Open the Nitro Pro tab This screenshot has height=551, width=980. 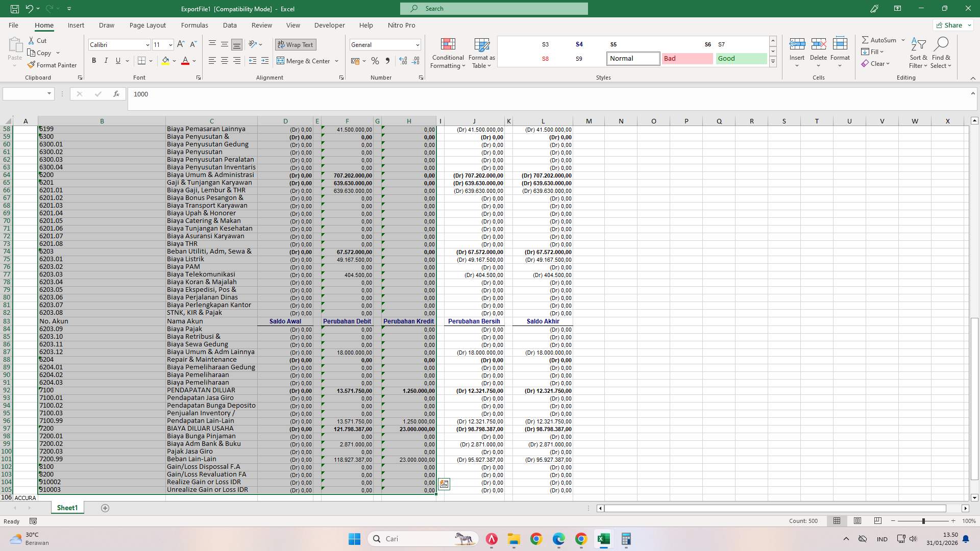[x=401, y=25]
